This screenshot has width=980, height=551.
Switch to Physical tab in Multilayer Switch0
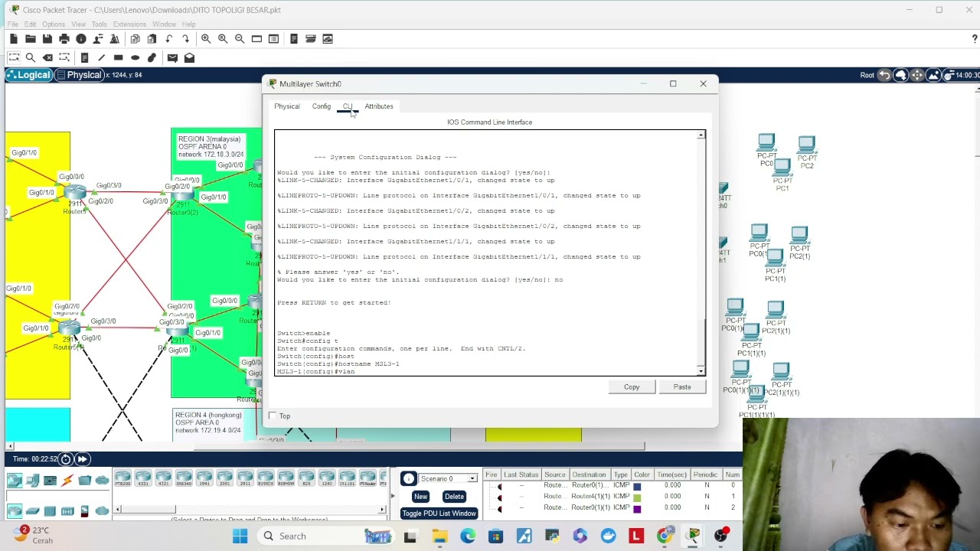tap(287, 106)
